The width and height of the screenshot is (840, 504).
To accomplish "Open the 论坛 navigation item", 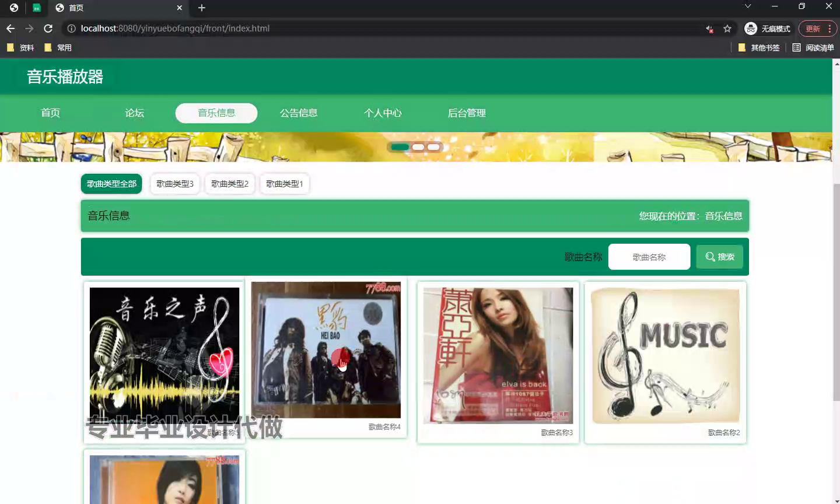I will point(135,113).
